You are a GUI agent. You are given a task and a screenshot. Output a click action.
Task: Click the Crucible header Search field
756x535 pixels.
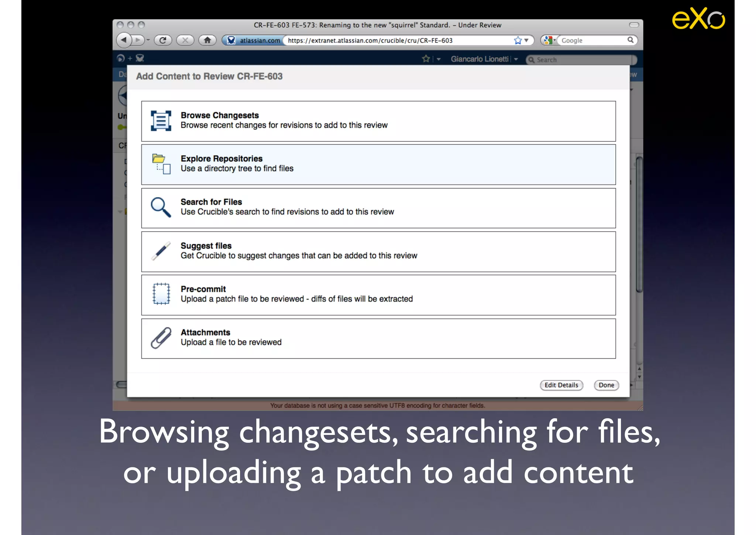581,59
